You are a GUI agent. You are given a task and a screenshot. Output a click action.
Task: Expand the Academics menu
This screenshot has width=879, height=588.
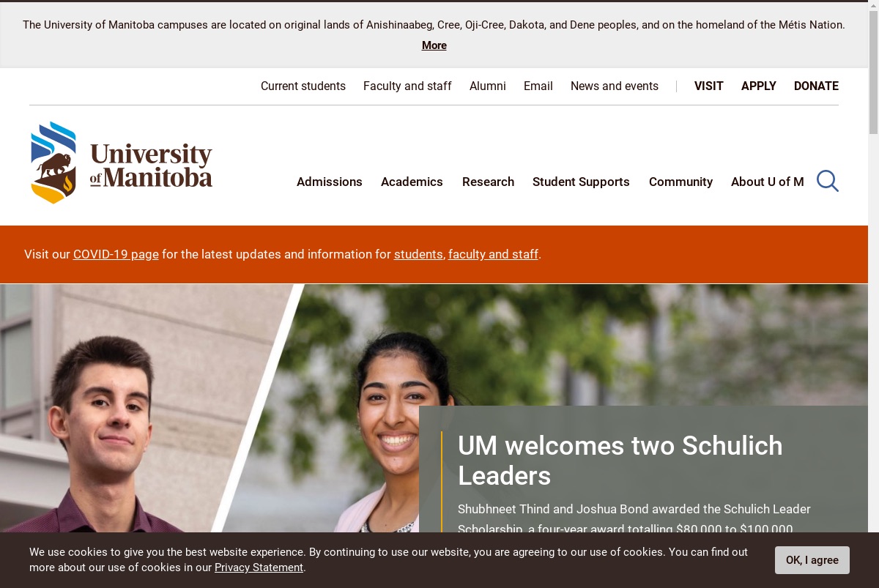coord(412,182)
